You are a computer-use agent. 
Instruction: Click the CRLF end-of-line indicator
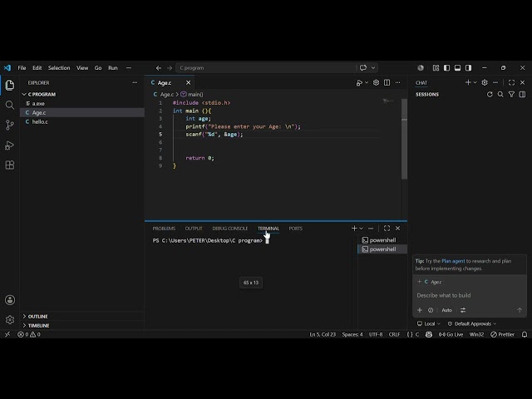[394, 334]
